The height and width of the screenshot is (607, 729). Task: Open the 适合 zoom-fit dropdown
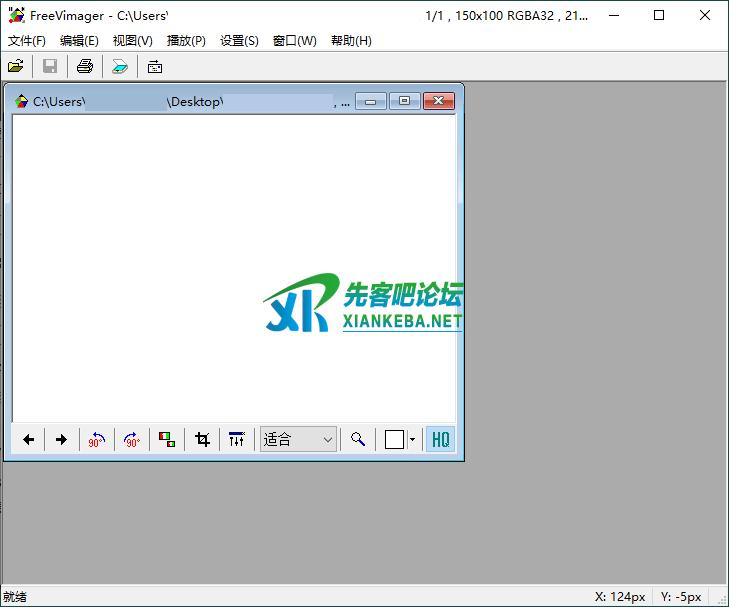pyautogui.click(x=298, y=439)
